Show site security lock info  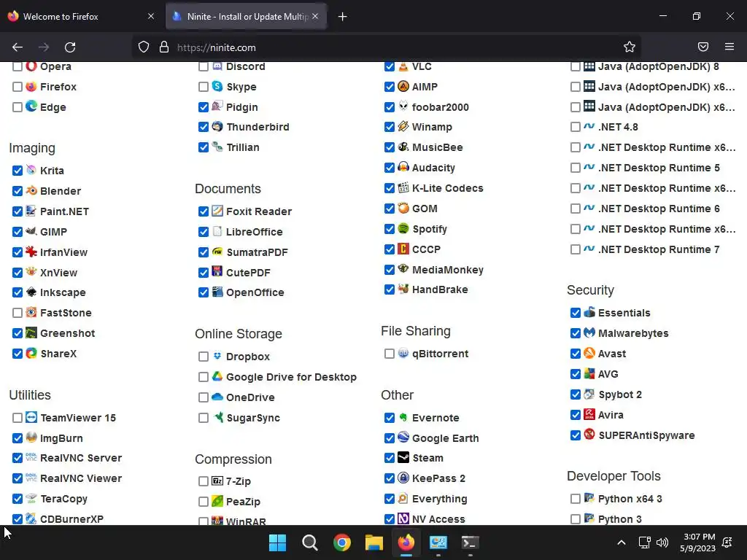(164, 47)
